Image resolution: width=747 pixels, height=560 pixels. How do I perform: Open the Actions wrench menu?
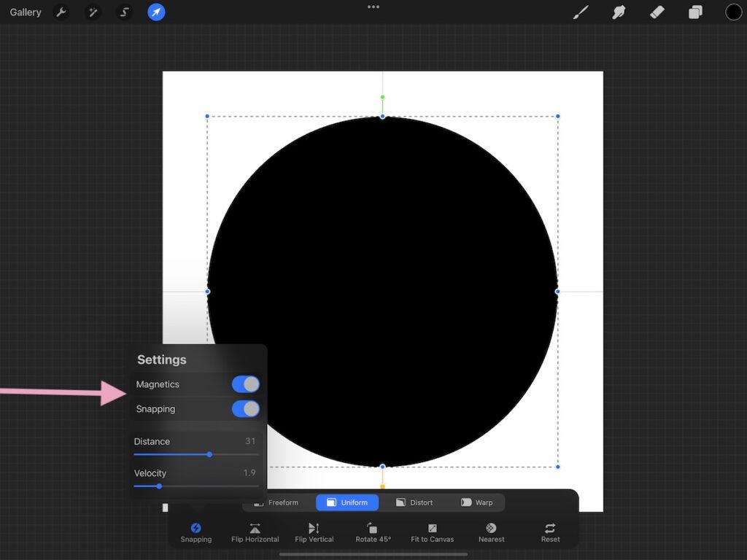(x=62, y=12)
